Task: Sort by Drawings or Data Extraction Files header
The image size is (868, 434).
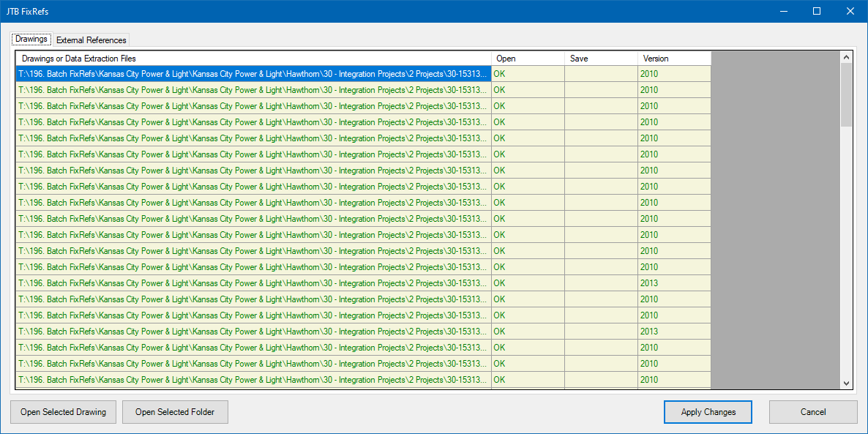Action: click(253, 58)
